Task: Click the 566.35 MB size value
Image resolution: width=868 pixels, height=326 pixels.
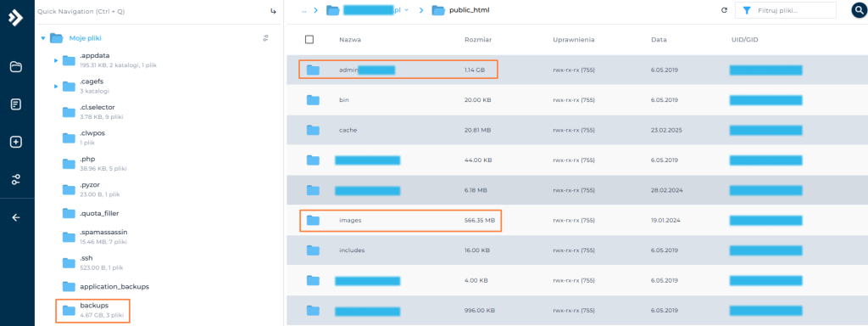Action: (480, 220)
